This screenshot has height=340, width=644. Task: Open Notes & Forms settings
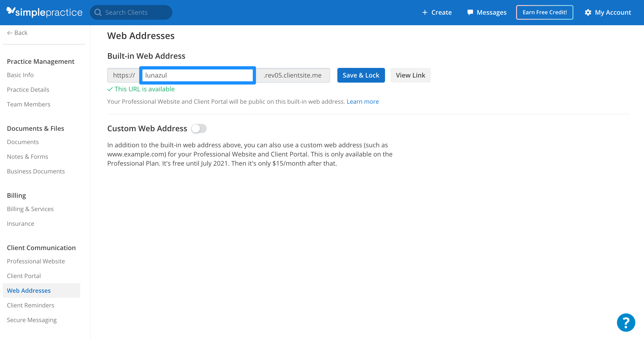[x=28, y=156]
